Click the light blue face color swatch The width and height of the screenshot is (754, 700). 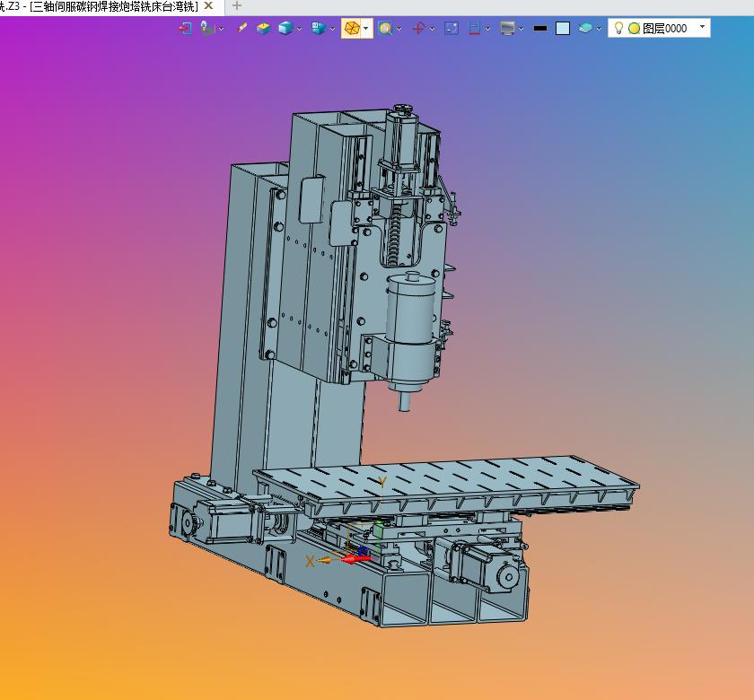[x=563, y=29]
